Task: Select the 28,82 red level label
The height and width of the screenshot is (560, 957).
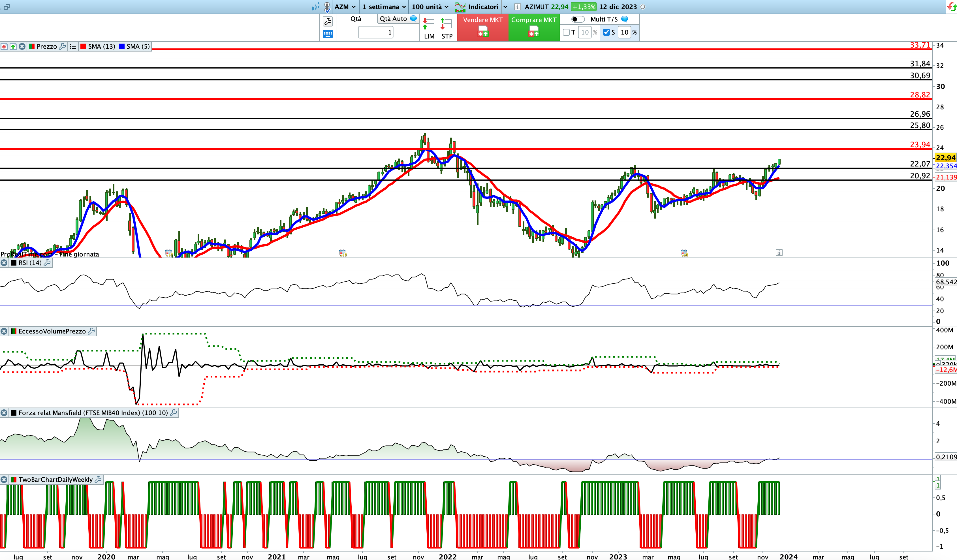Action: click(920, 95)
